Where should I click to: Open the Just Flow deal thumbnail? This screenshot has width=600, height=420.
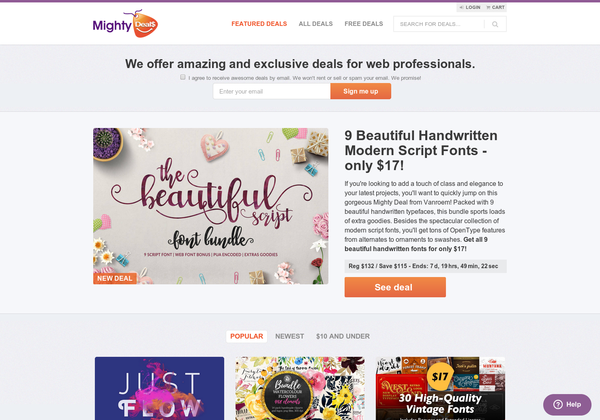pyautogui.click(x=160, y=388)
